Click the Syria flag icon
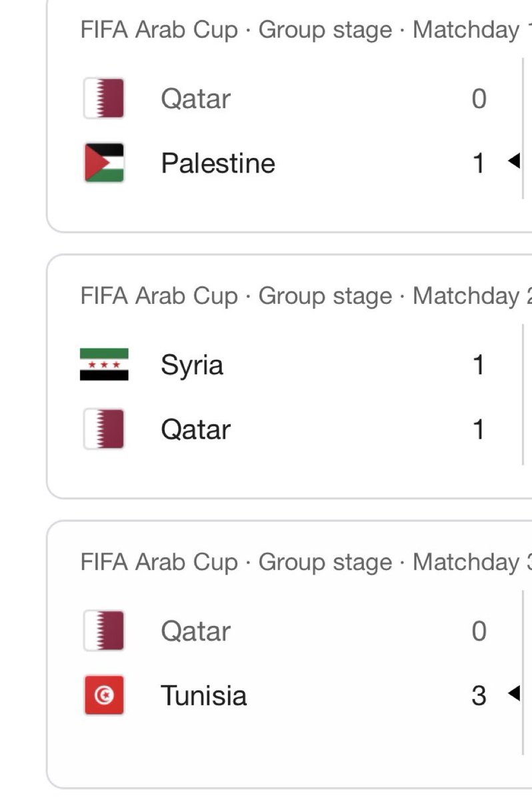The width and height of the screenshot is (532, 800). point(104,365)
